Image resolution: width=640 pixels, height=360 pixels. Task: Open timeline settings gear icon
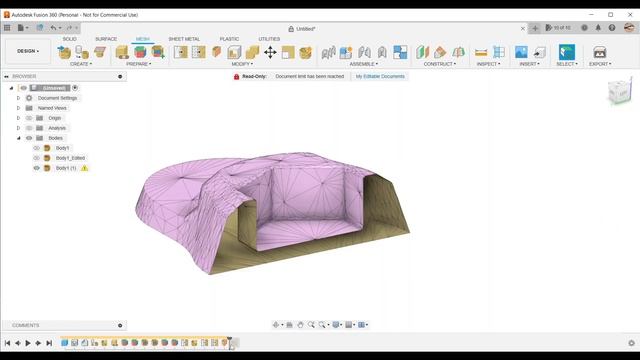click(x=631, y=343)
